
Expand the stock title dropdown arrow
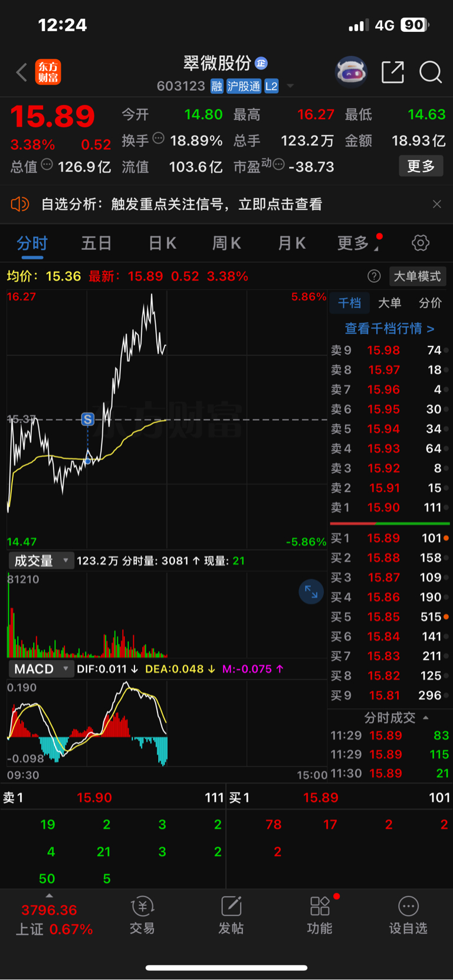coord(290,87)
